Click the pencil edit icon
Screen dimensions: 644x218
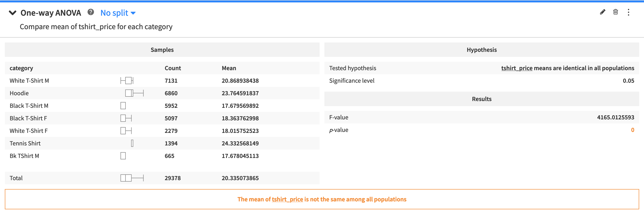click(602, 12)
